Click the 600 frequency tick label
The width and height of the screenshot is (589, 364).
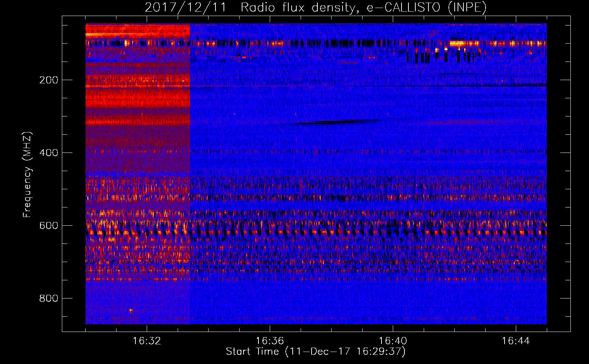(x=49, y=226)
